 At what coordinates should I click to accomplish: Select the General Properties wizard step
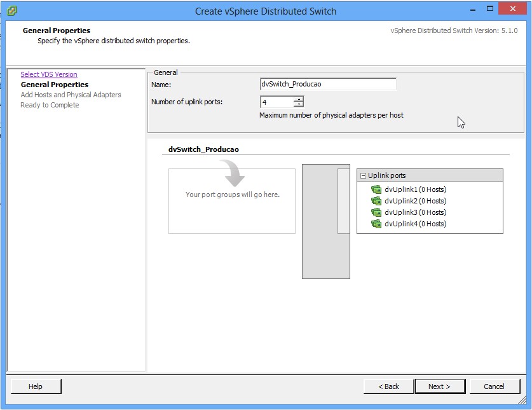(55, 85)
